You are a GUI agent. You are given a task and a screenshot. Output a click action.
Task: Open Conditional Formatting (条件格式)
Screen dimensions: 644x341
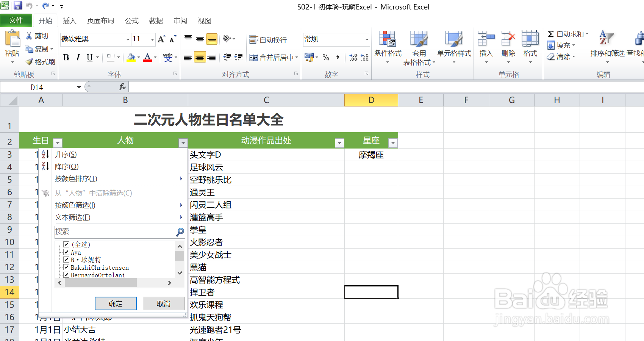388,47
